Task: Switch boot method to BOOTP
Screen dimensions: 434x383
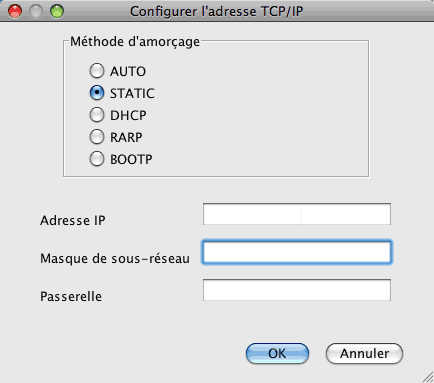Action: click(97, 159)
